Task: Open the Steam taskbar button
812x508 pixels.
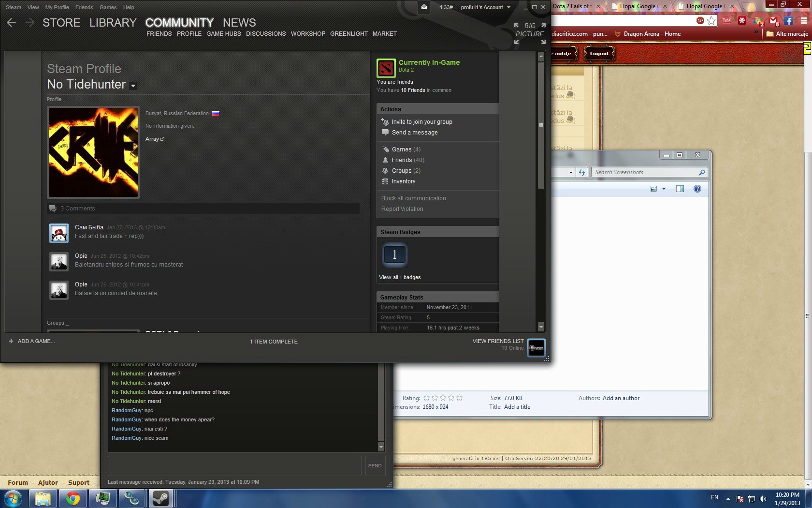Action: [160, 498]
